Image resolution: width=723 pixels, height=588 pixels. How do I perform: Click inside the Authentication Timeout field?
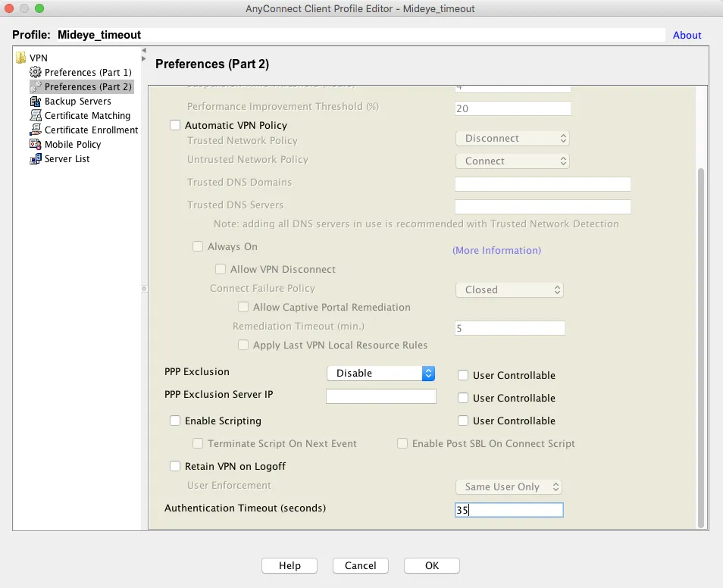(x=509, y=510)
